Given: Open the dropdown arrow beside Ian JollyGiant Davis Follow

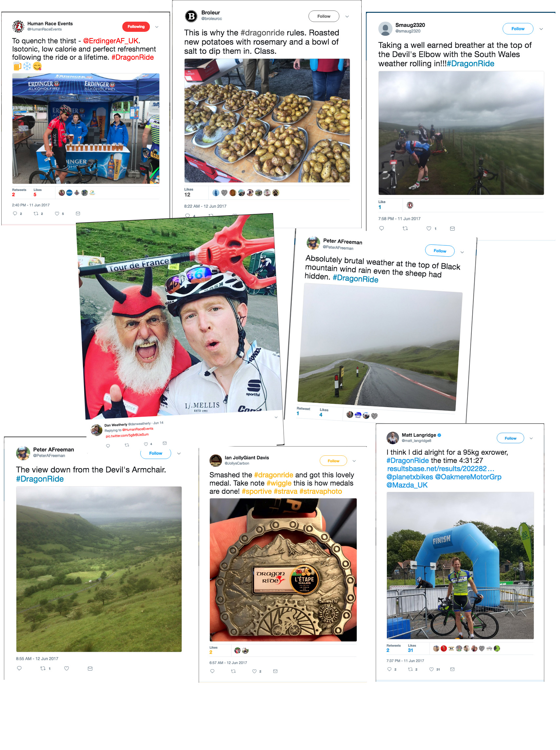Looking at the screenshot, I should (354, 461).
